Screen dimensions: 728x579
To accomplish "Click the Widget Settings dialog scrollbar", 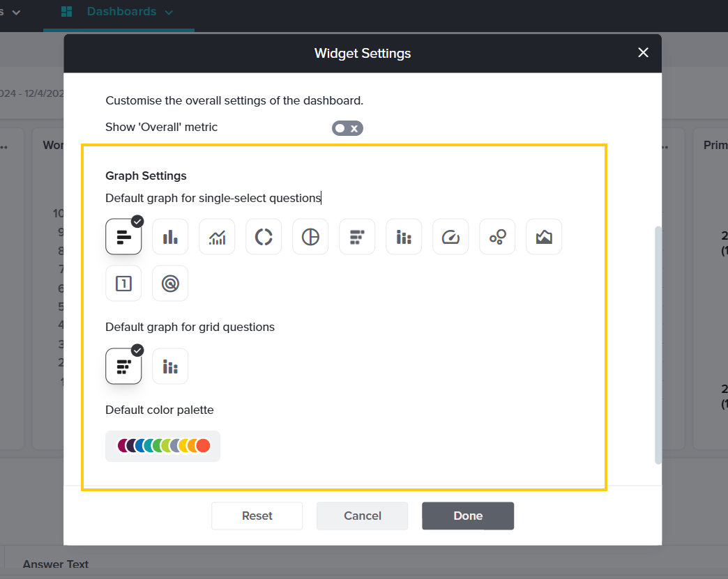I will (x=658, y=345).
